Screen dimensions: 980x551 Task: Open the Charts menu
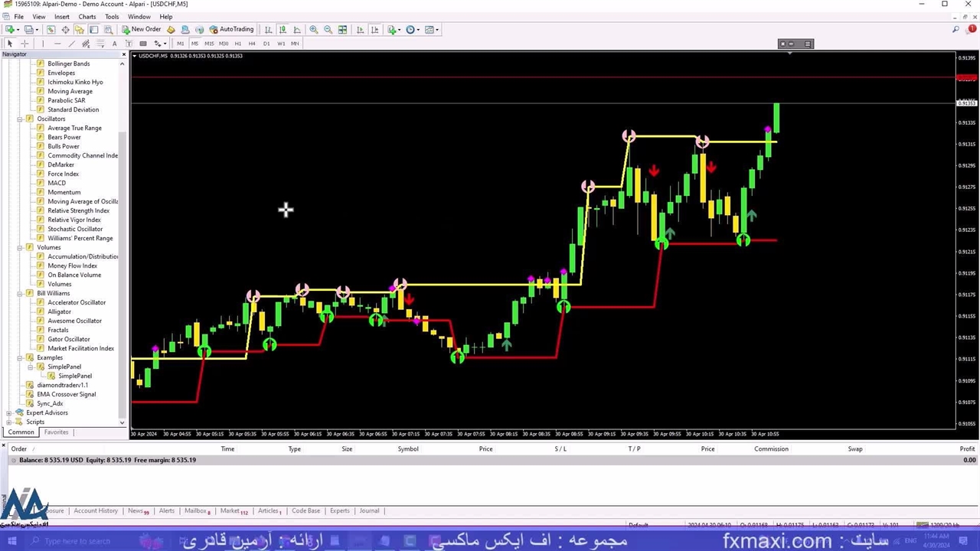point(87,16)
